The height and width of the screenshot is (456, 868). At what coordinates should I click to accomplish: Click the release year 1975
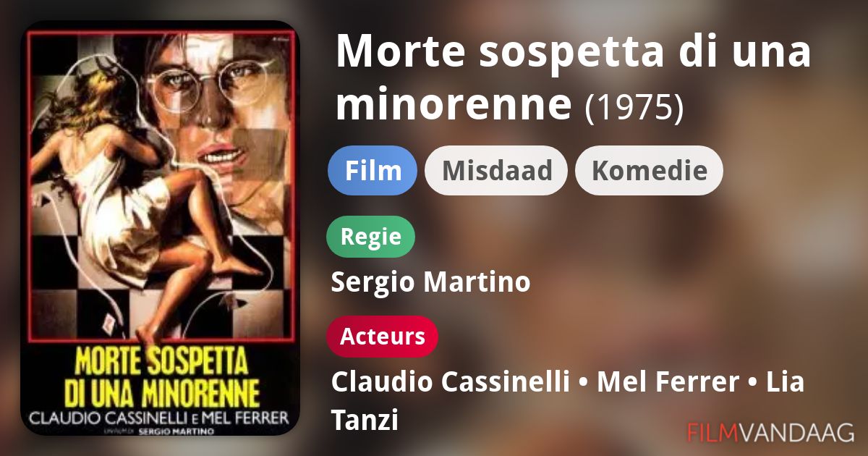pos(634,107)
